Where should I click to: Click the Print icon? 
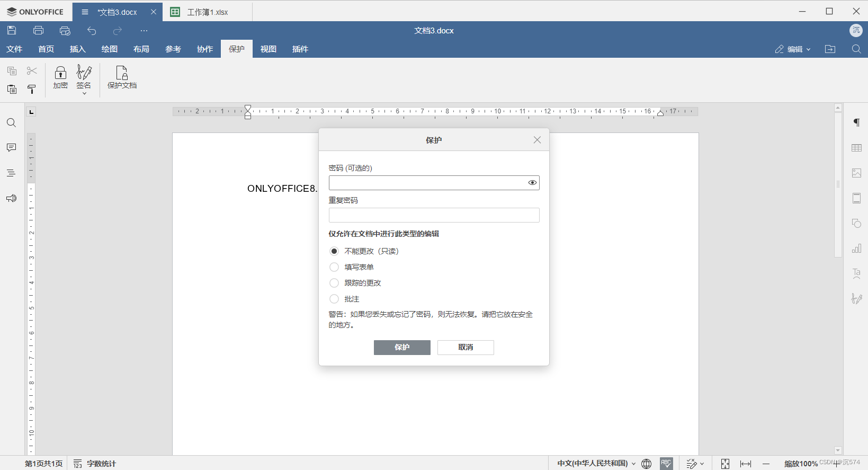tap(38, 30)
